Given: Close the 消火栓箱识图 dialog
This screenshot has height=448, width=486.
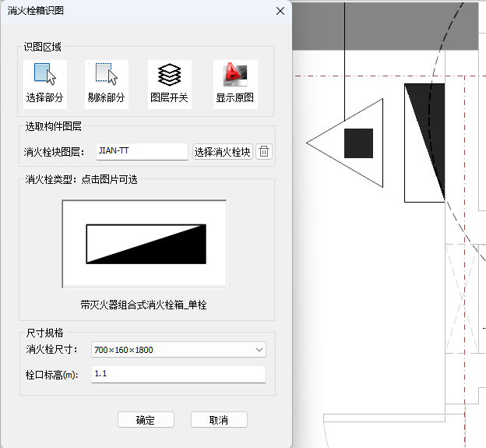Looking at the screenshot, I should point(280,11).
